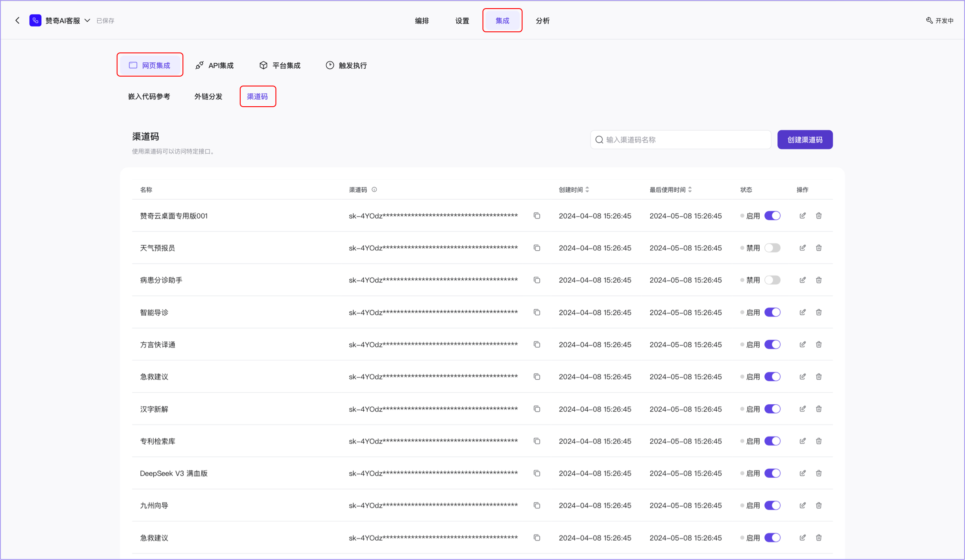Sort by 创建时间 column arrows
The height and width of the screenshot is (560, 965).
(x=587, y=190)
